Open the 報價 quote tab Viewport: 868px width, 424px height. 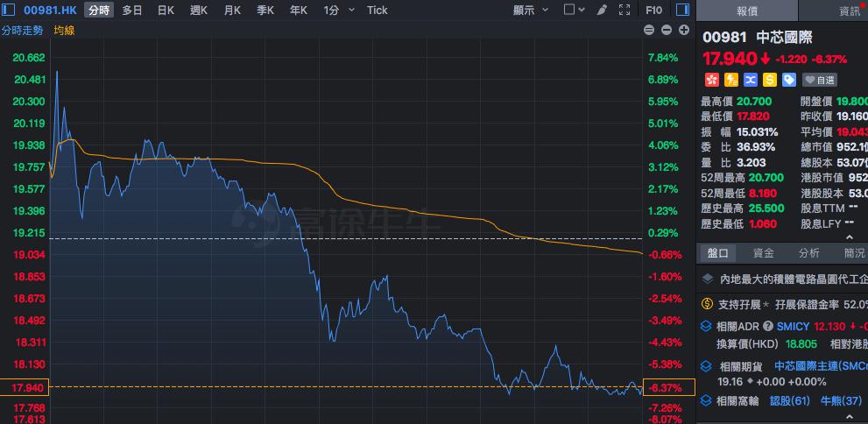tap(747, 11)
